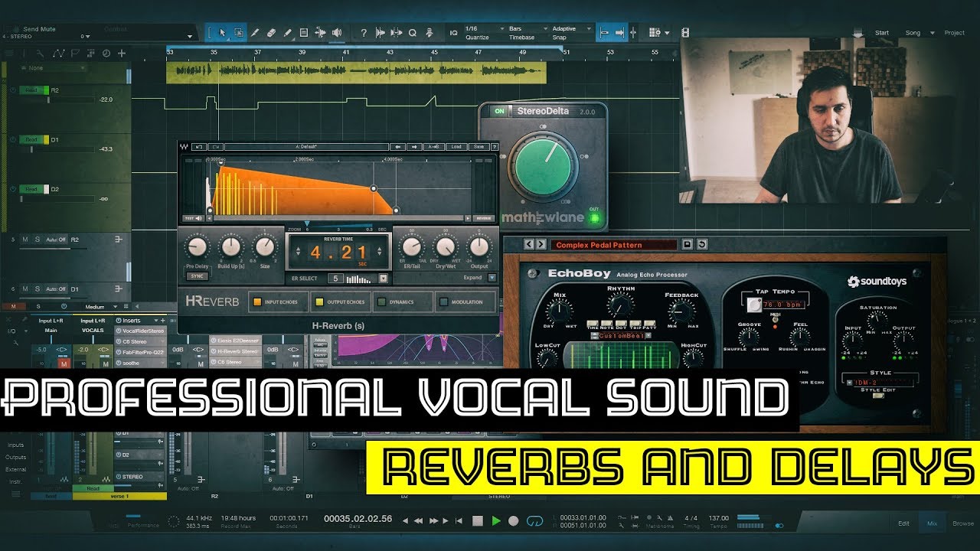980x551 pixels.
Task: Toggle the Loop button in transport
Action: (x=535, y=521)
